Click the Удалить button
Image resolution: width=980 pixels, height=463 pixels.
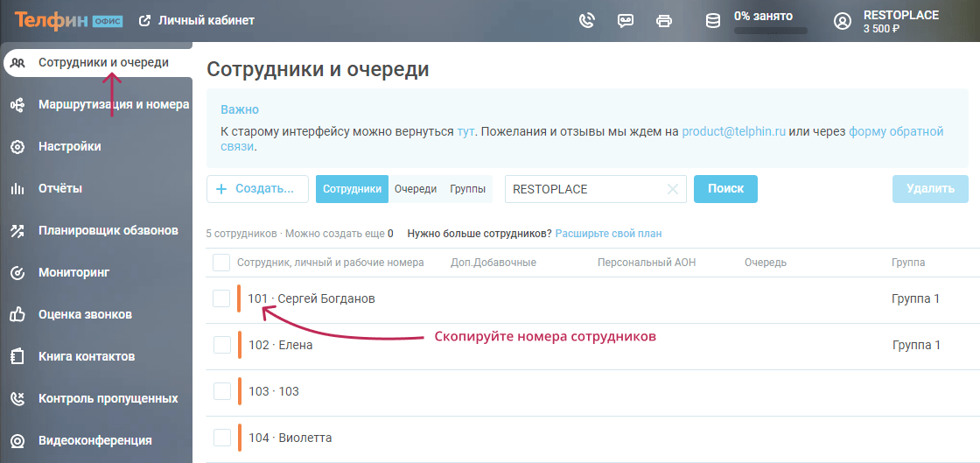coord(930,189)
